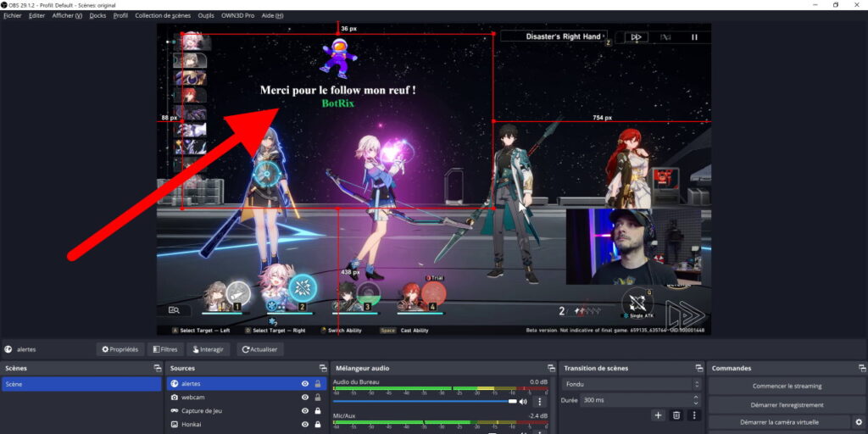
Task: Select the webcam source in list
Action: [193, 398]
